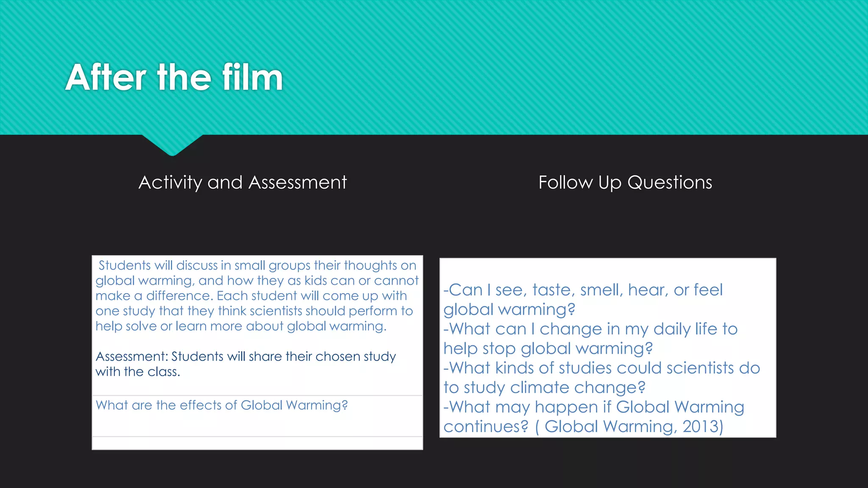Click the question "What kinds of studies could scientists do"

coord(602,368)
